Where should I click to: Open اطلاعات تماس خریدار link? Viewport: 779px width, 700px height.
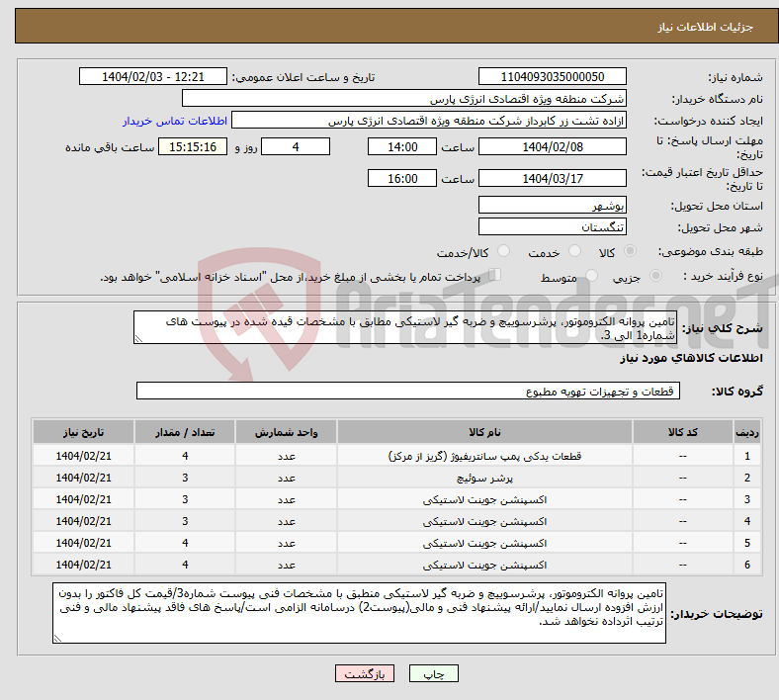pyautogui.click(x=175, y=121)
